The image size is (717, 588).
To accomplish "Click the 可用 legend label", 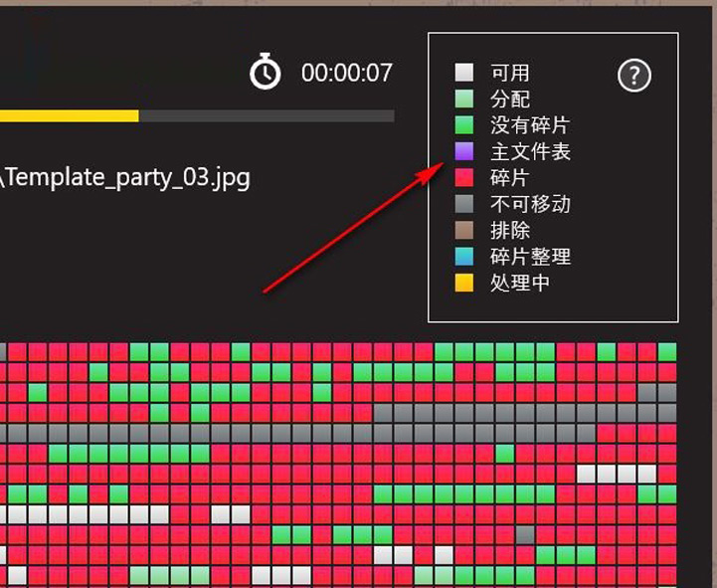I will (x=510, y=73).
